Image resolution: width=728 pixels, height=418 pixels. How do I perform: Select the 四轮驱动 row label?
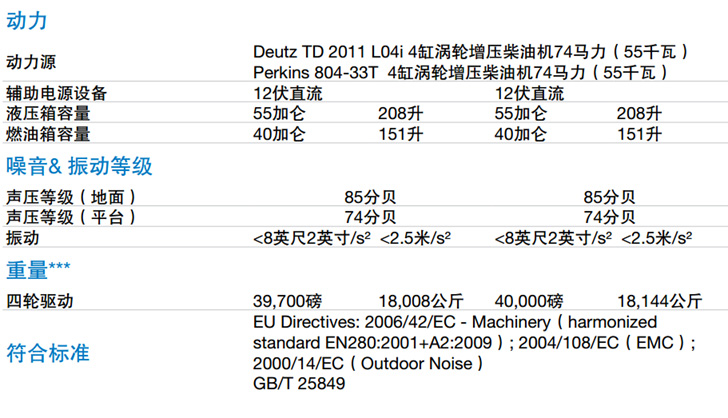[x=39, y=300]
